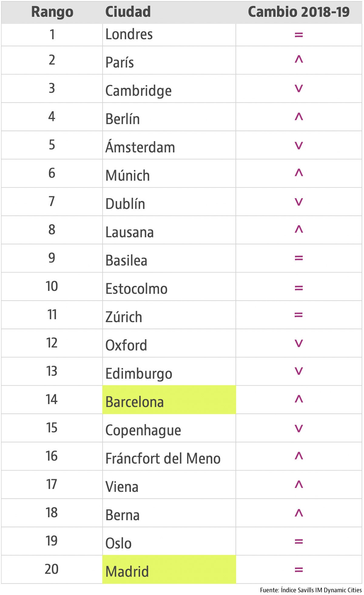Click the up arrow in Barcelona row
Image resolution: width=364 pixels, height=595 pixels.
[x=299, y=399]
